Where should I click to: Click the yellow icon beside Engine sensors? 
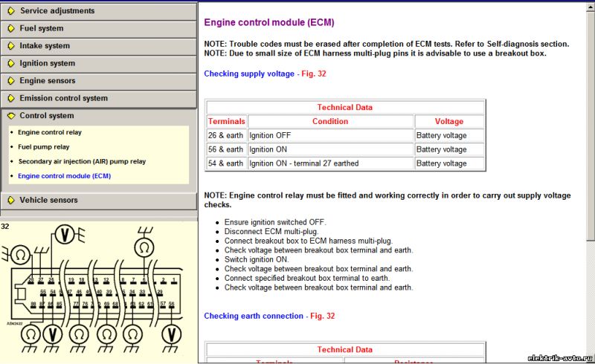point(11,81)
